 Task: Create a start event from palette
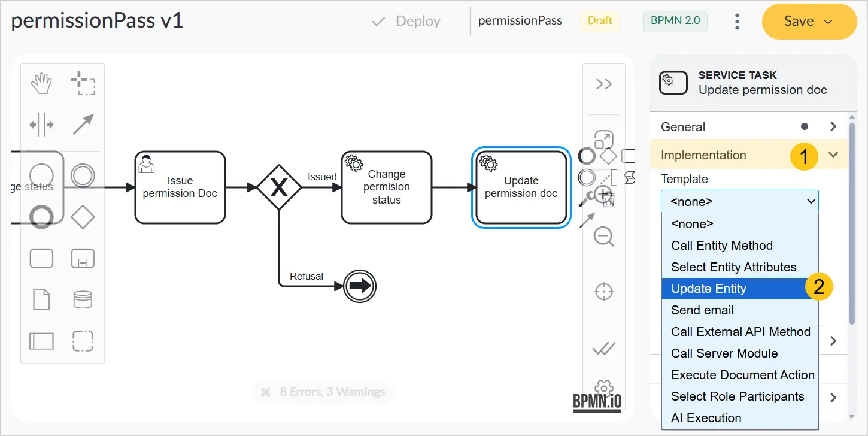pos(41,175)
